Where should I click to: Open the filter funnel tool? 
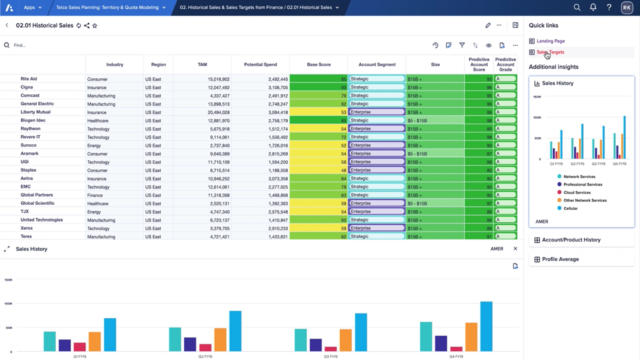pyautogui.click(x=462, y=45)
